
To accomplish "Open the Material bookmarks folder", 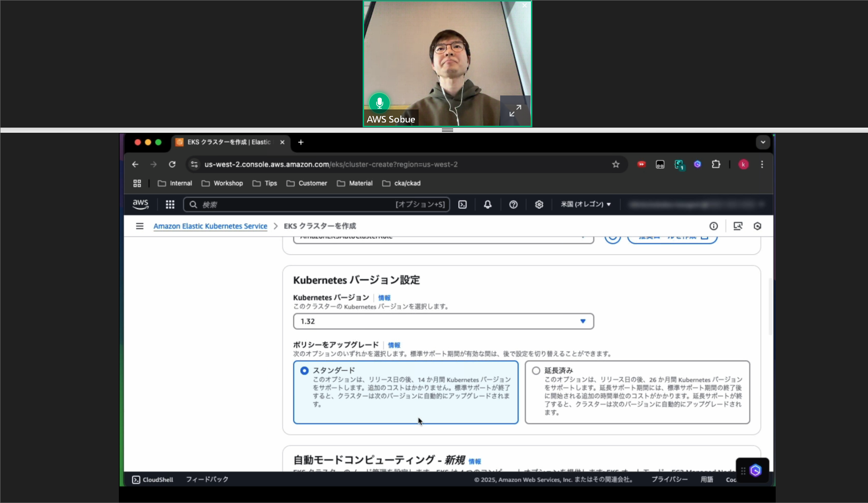I will [355, 184].
